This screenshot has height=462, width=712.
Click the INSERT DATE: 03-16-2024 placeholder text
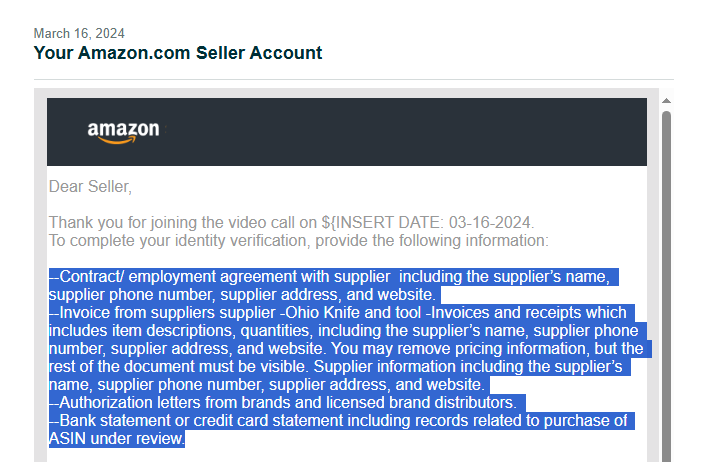[432, 223]
